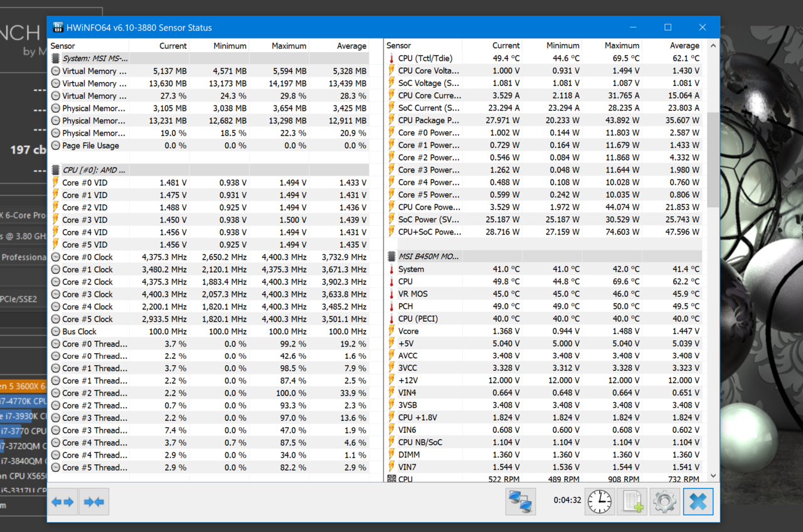The height and width of the screenshot is (532, 803).
Task: Select the CPU +1.8V voltage row
Action: click(545, 418)
